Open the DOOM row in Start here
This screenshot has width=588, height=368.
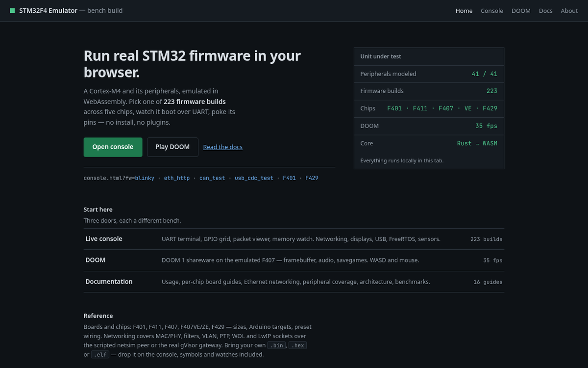click(294, 260)
